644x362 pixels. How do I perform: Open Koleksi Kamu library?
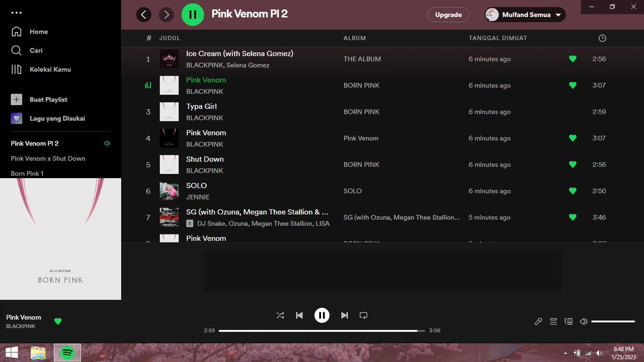(41, 69)
